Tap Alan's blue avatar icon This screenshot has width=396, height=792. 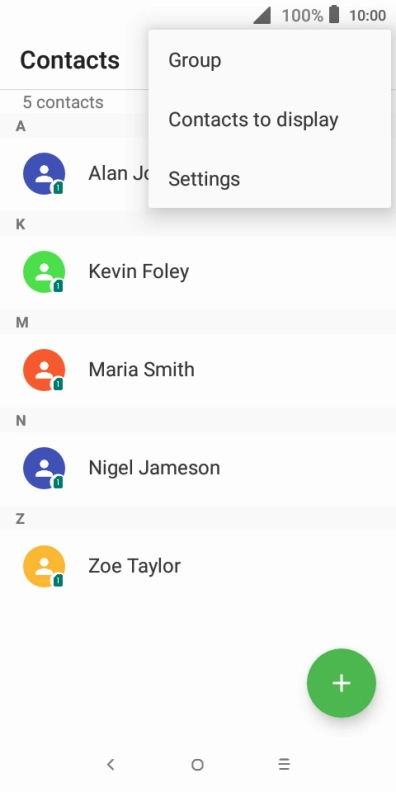pos(44,173)
